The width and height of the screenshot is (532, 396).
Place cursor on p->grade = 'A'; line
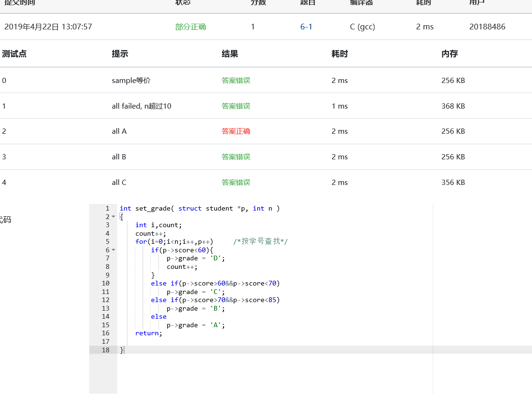(196, 325)
